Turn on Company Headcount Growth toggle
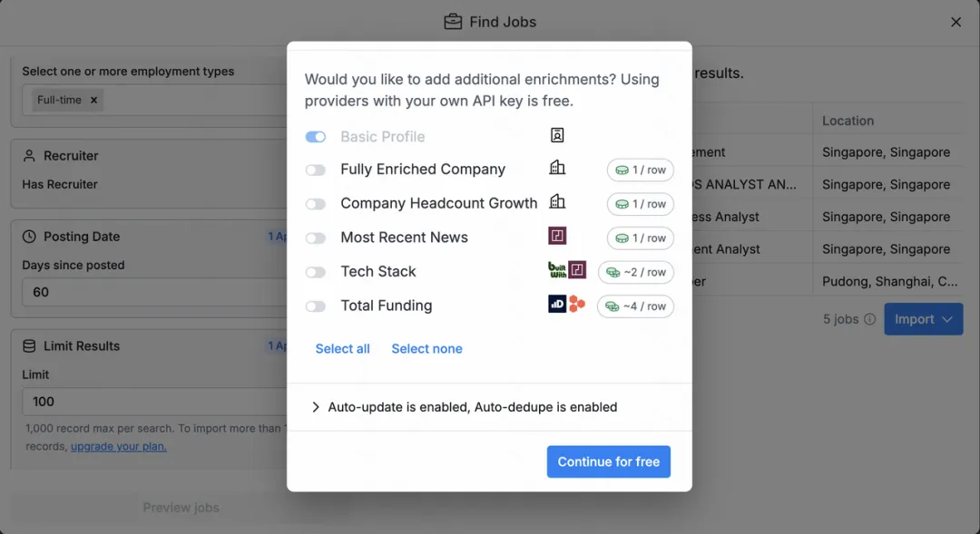980x534 pixels. (x=316, y=204)
